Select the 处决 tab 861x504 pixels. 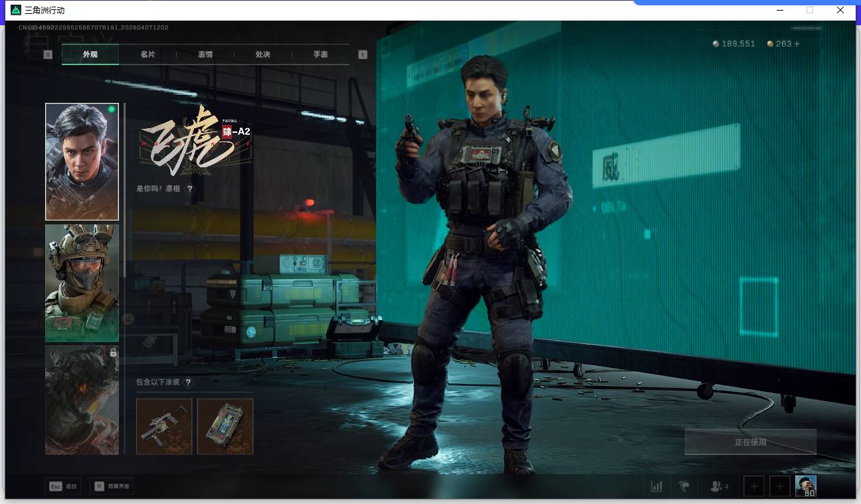click(x=263, y=54)
